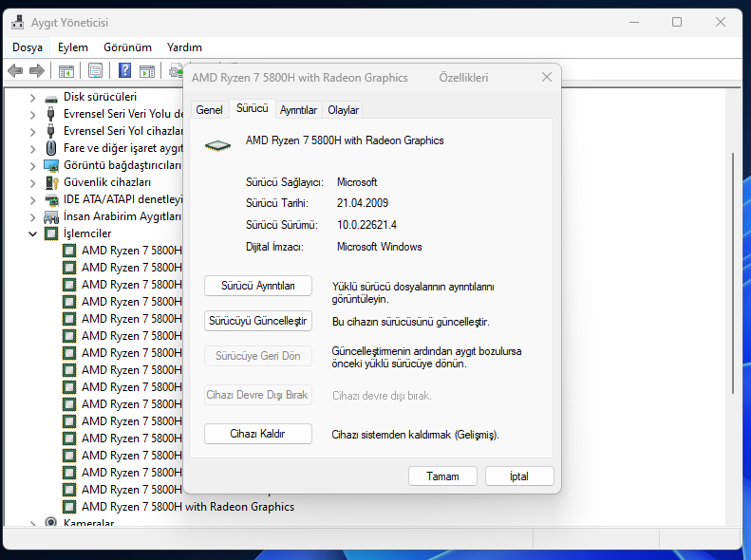The image size is (751, 560).
Task: Select the İnsan Arabirim Aygıtları tree label
Action: tap(122, 216)
